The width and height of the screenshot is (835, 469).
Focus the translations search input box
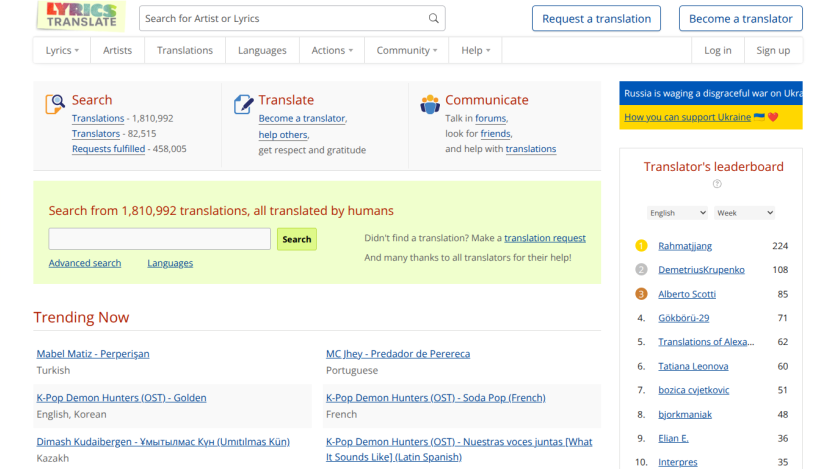[160, 239]
